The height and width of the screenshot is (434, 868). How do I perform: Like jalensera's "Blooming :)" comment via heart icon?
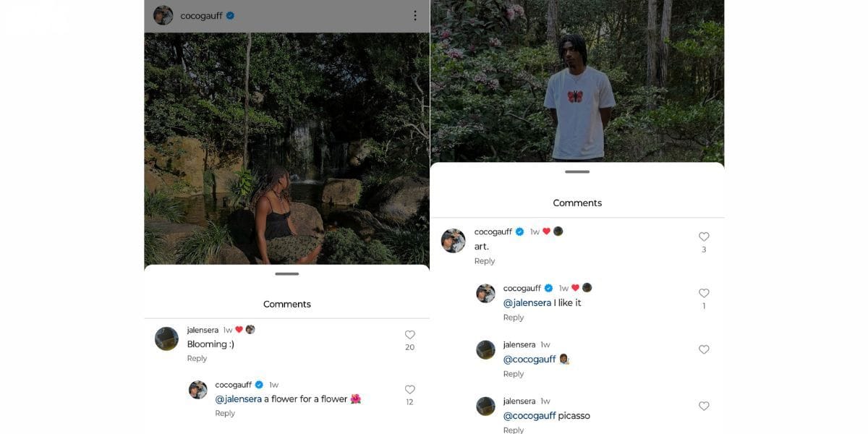click(x=410, y=333)
